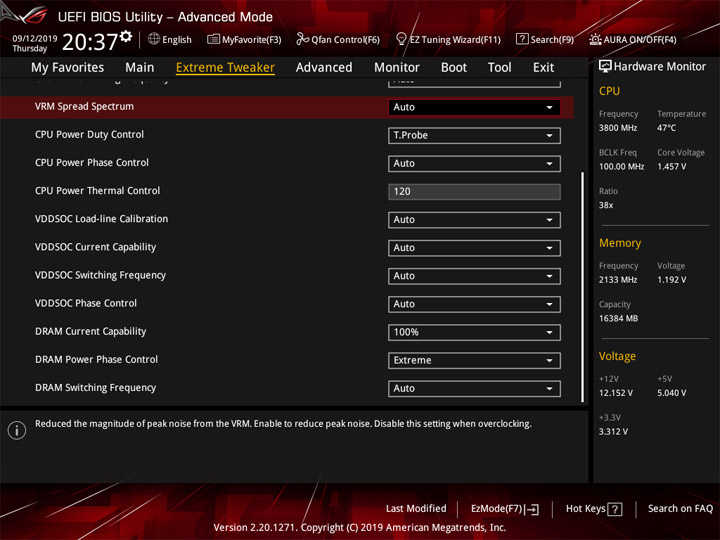Select DRAM Current Capability label
The width and height of the screenshot is (720, 540).
tap(90, 332)
